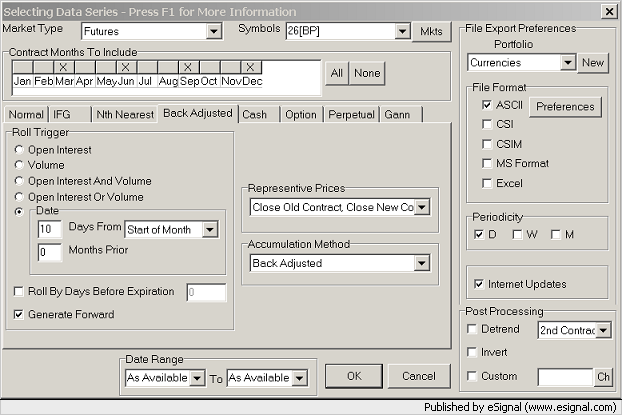Enable Roll By Days Before Expiration
This screenshot has width=622, height=415.
[x=20, y=292]
